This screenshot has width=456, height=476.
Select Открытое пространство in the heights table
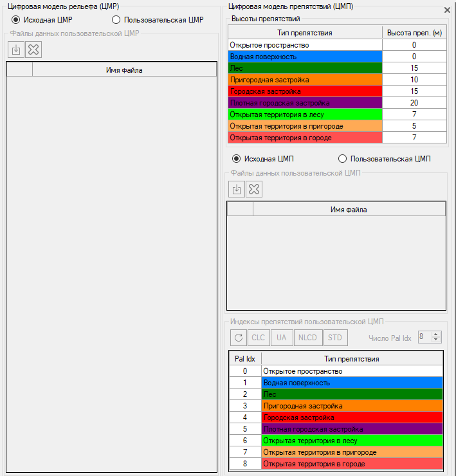(x=305, y=45)
